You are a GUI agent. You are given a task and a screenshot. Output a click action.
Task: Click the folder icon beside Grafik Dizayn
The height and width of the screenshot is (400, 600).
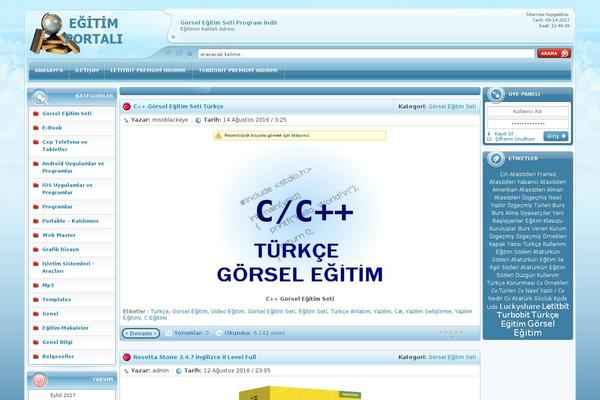tap(36, 250)
